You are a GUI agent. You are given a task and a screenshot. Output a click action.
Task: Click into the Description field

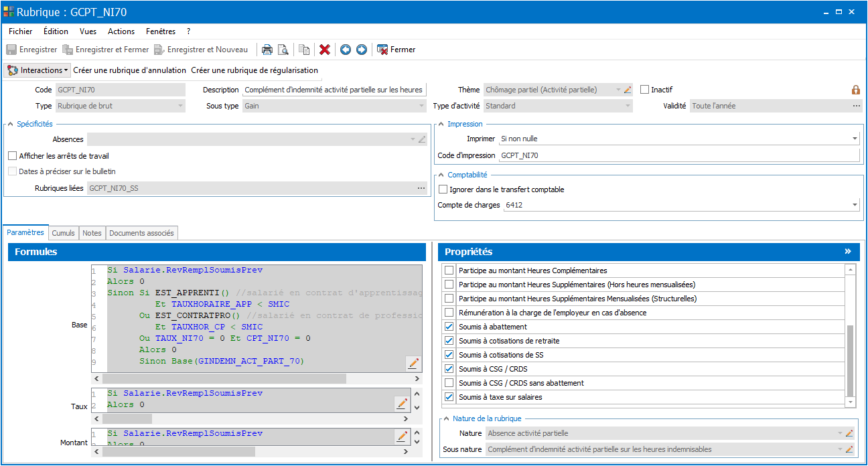coord(334,90)
